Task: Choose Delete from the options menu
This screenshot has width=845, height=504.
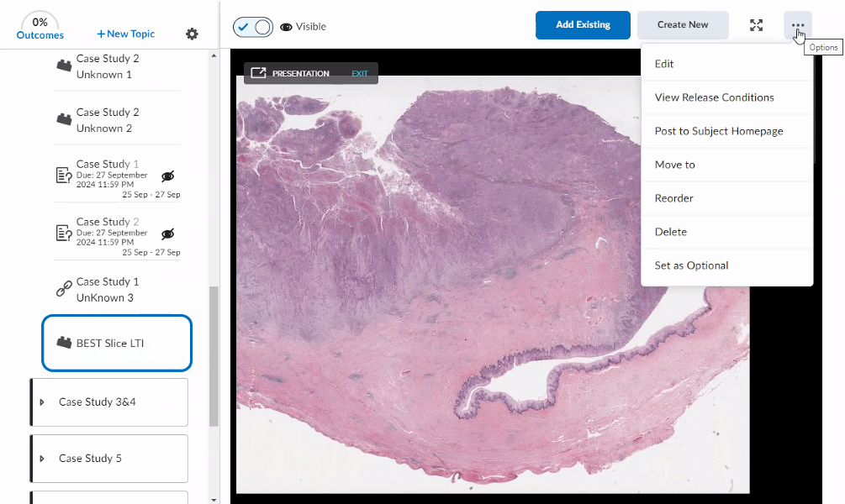Action: [x=726, y=232]
